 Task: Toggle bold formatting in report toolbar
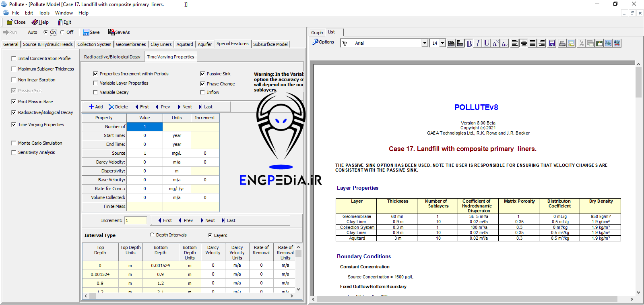point(469,43)
